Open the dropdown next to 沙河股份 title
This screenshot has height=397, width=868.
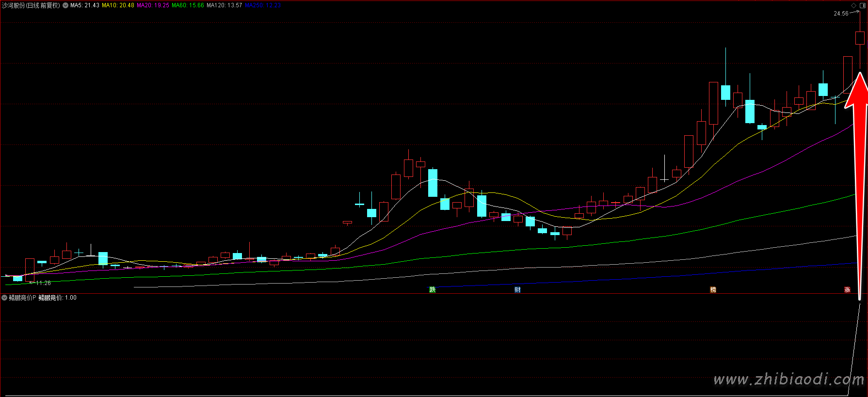click(65, 5)
